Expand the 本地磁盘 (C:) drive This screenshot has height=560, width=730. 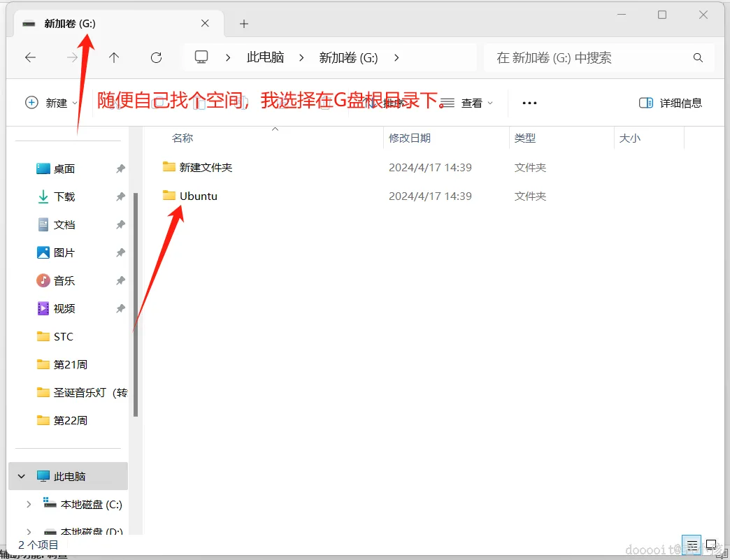point(28,504)
